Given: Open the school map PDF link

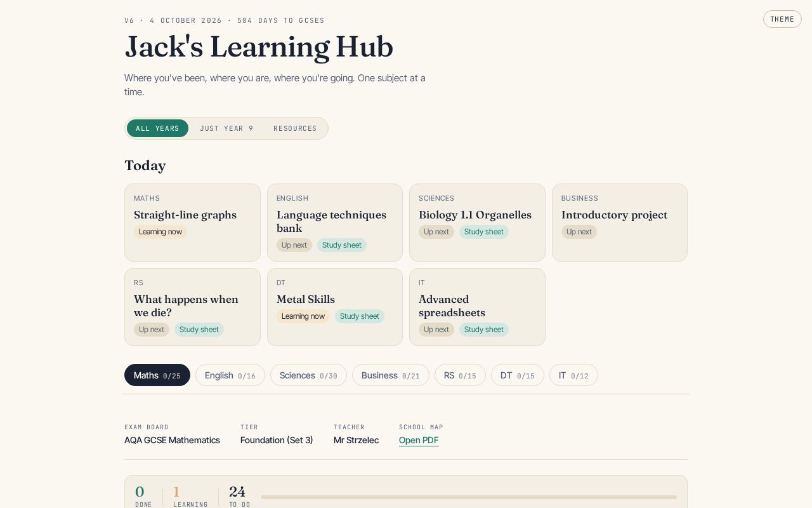Looking at the screenshot, I should [x=419, y=440].
